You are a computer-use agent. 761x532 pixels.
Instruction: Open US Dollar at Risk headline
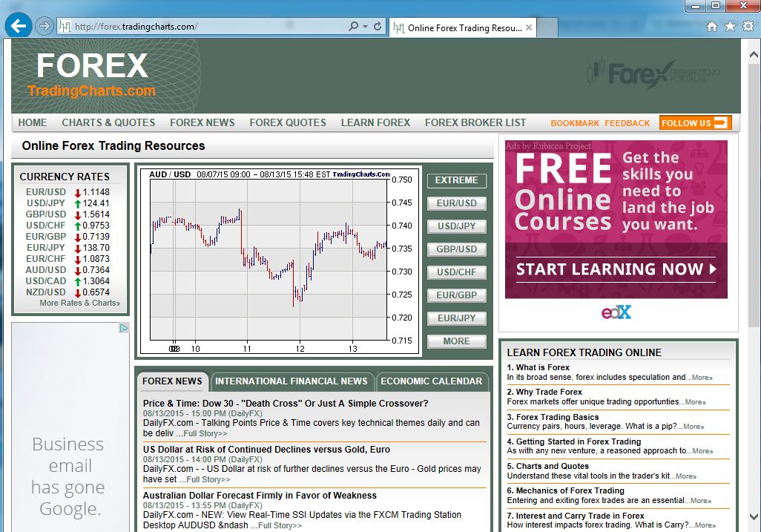[x=266, y=450]
